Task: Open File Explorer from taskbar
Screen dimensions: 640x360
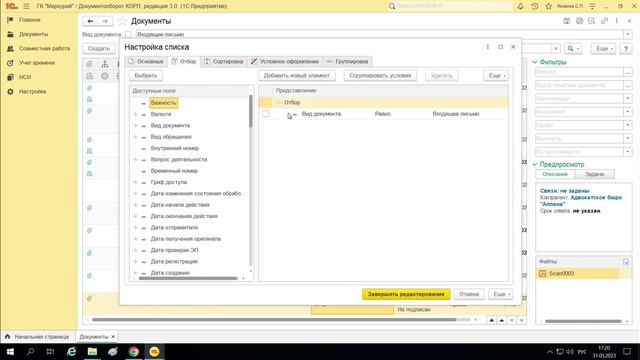Action: point(92,351)
